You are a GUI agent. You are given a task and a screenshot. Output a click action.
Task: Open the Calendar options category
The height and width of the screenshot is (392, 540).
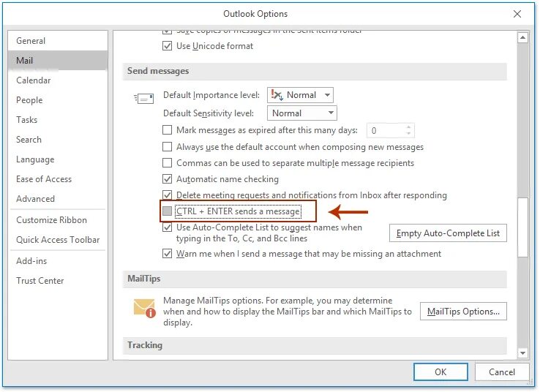[x=58, y=80]
